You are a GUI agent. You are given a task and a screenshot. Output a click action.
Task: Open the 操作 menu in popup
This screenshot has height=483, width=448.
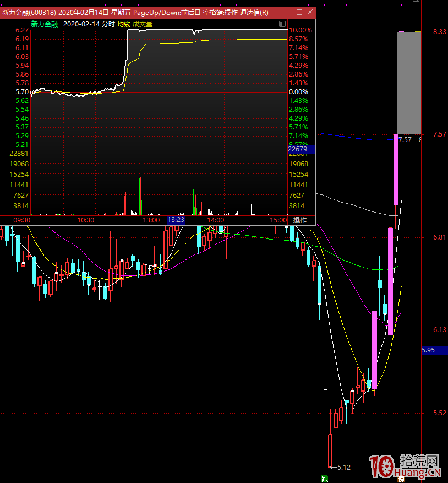[300, 220]
